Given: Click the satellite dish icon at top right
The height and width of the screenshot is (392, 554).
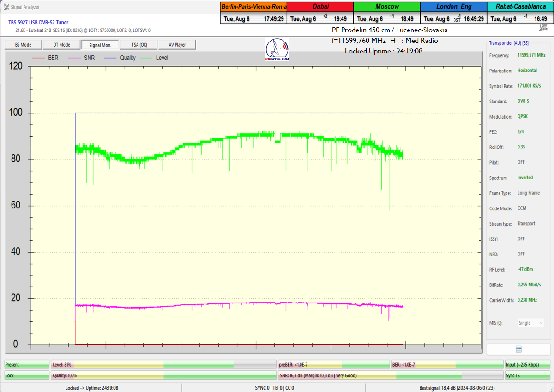Looking at the screenshot, I should coord(543,27).
